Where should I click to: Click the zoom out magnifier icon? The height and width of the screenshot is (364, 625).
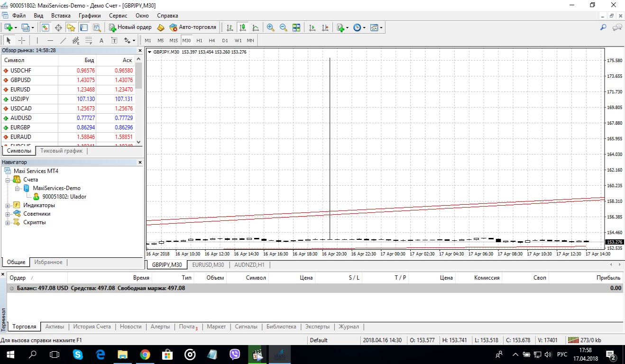coord(284,27)
